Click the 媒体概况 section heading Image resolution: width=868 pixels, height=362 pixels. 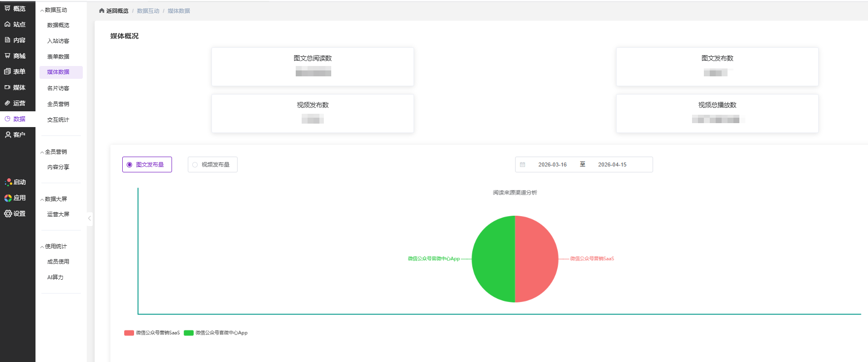click(x=124, y=36)
